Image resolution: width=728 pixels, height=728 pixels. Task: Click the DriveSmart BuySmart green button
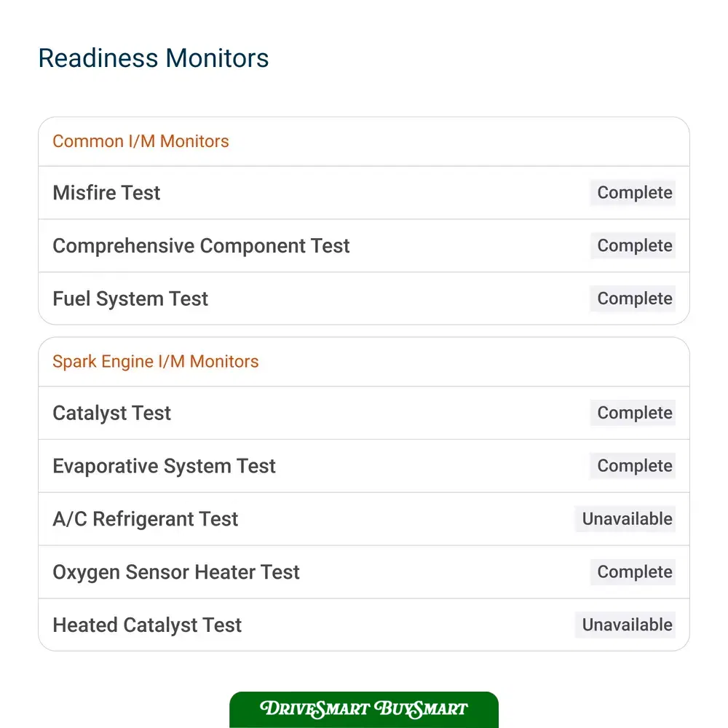coord(363,709)
